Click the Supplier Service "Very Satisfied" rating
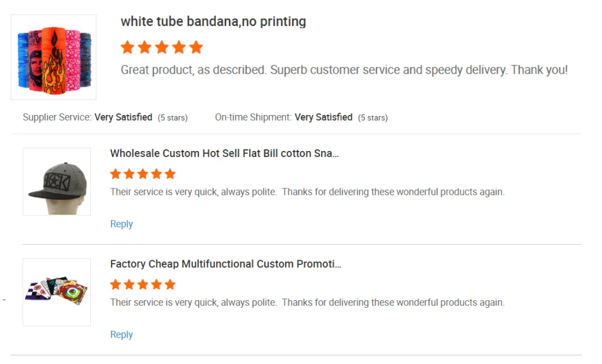Screen dimensions: 602x364 point(123,117)
